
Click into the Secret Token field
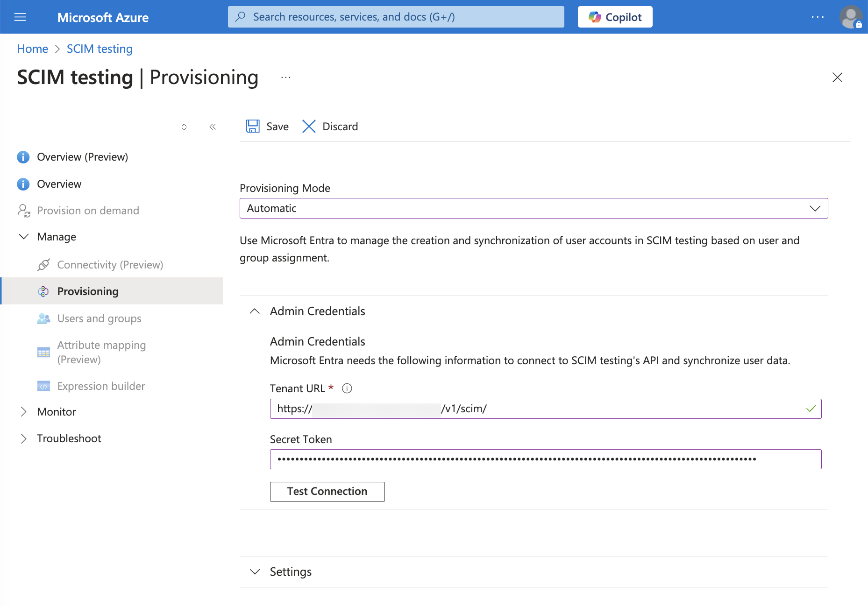[x=545, y=459]
